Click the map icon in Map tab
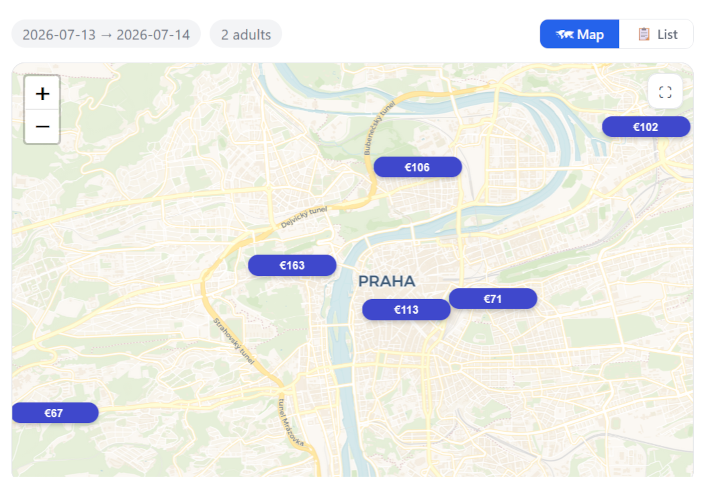 coord(564,34)
